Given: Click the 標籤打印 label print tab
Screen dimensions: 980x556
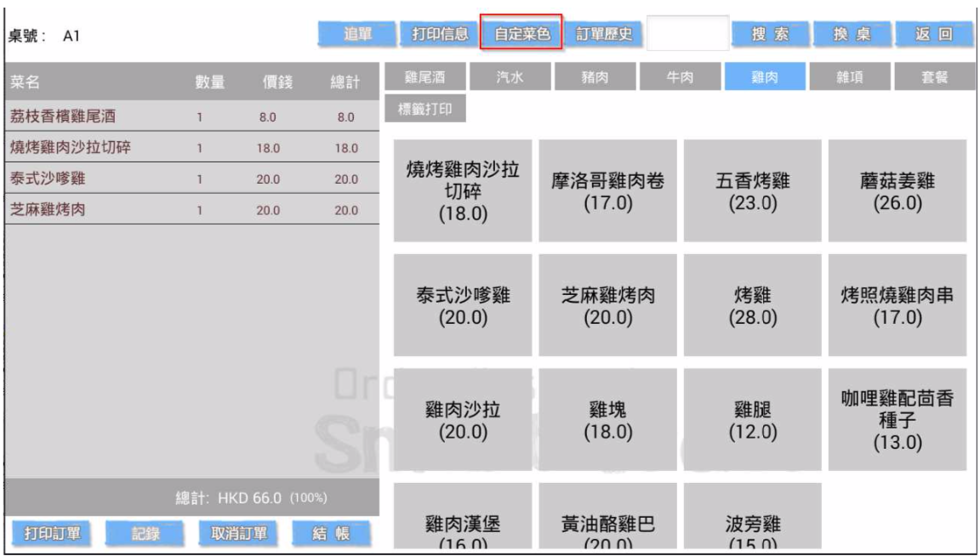Looking at the screenshot, I should [x=425, y=109].
